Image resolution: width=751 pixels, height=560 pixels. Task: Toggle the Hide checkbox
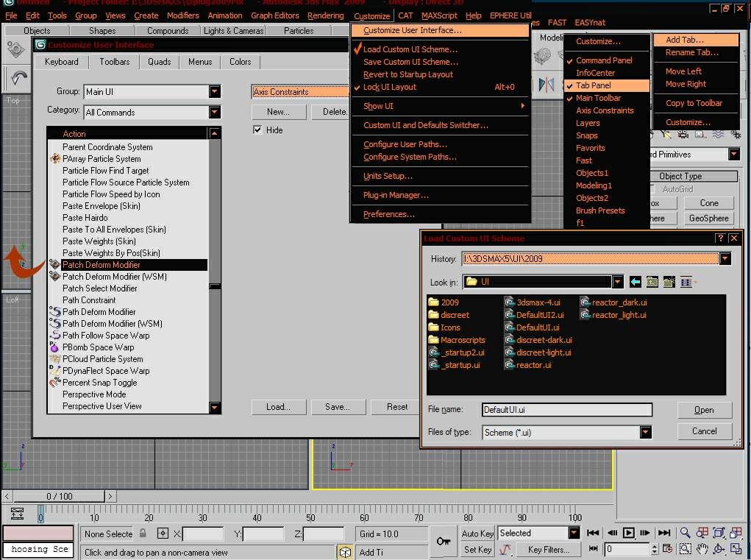257,130
